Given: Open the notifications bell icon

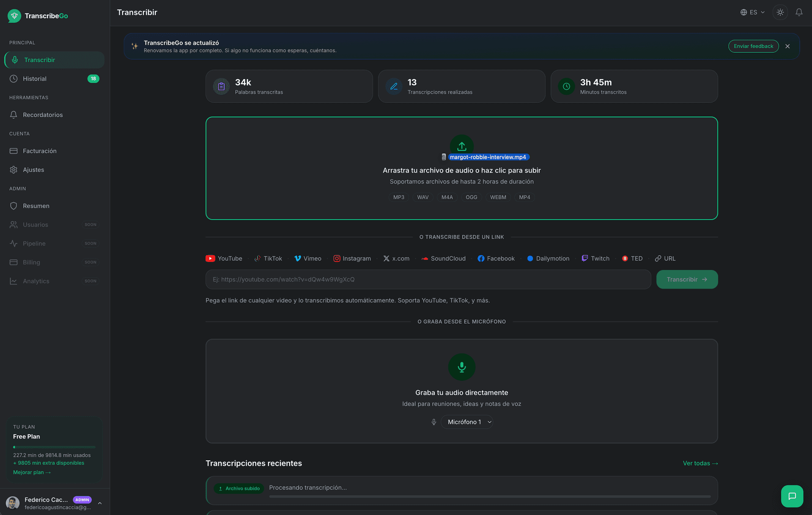Looking at the screenshot, I should coord(798,12).
